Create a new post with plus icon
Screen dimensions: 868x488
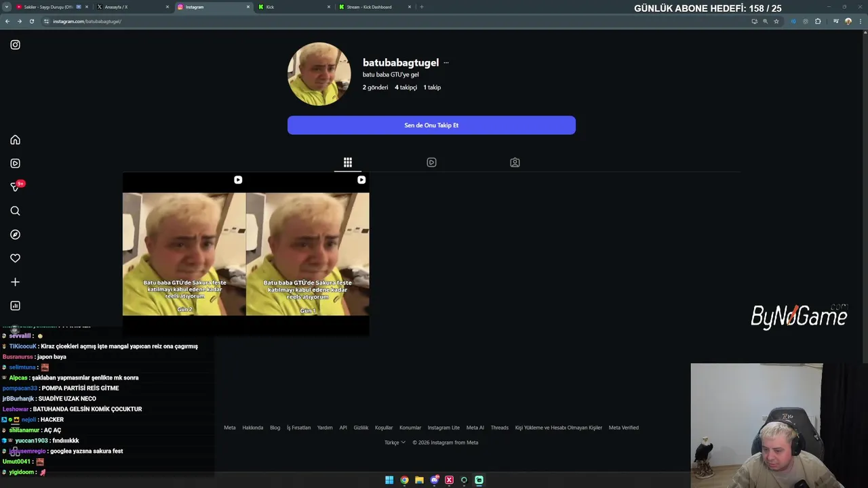coord(15,282)
